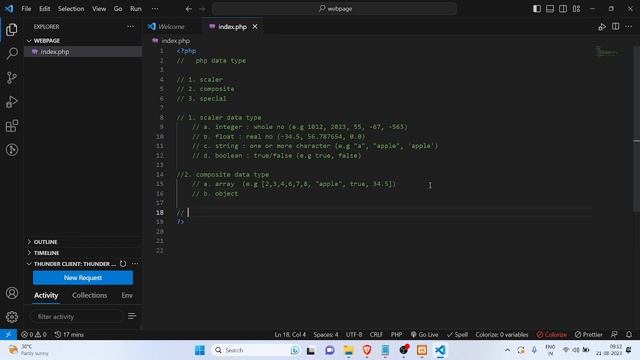Viewport: 640px width, 360px height.
Task: Click the New Request button
Action: point(83,278)
